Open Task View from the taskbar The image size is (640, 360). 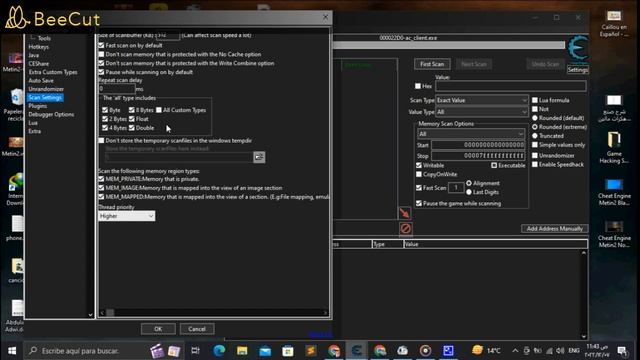pyautogui.click(x=196, y=351)
